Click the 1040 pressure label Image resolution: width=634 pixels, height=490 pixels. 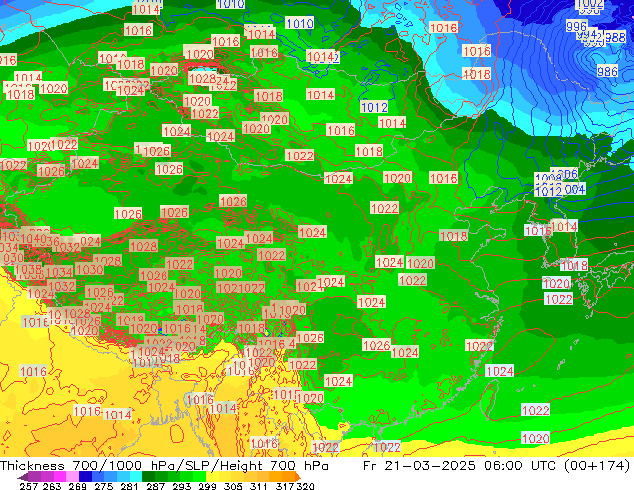pyautogui.click(x=33, y=239)
